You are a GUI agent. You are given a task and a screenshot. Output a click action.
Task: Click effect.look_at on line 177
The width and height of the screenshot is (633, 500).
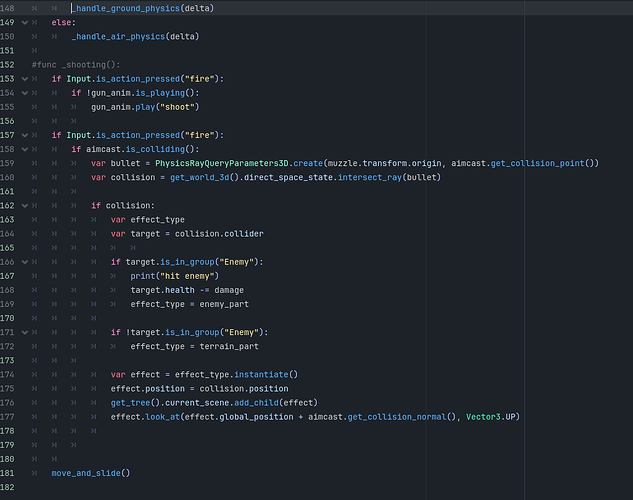[x=145, y=417]
